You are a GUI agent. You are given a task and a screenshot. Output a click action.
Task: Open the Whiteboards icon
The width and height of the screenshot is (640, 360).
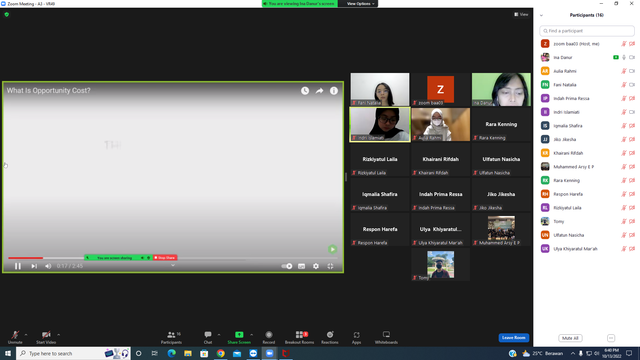[x=386, y=335]
